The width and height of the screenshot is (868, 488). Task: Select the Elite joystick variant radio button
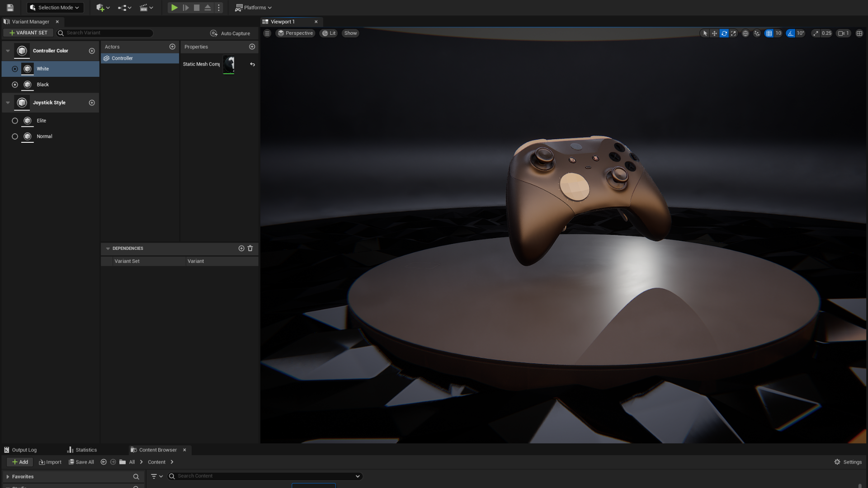coord(14,120)
